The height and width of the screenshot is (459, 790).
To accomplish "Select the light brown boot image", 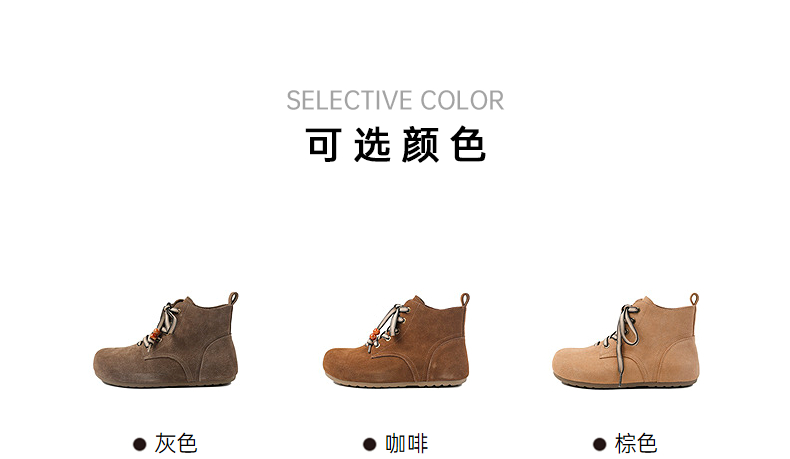I will pos(626,341).
